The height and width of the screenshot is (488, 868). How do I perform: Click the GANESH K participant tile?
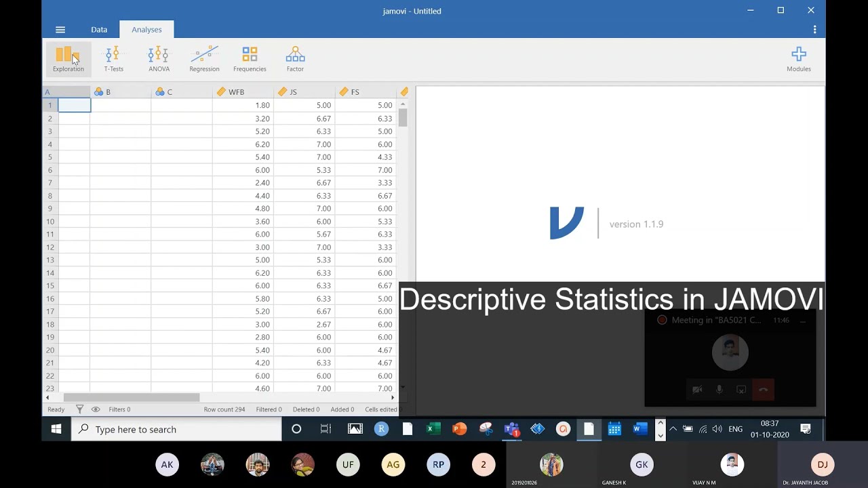click(x=642, y=464)
